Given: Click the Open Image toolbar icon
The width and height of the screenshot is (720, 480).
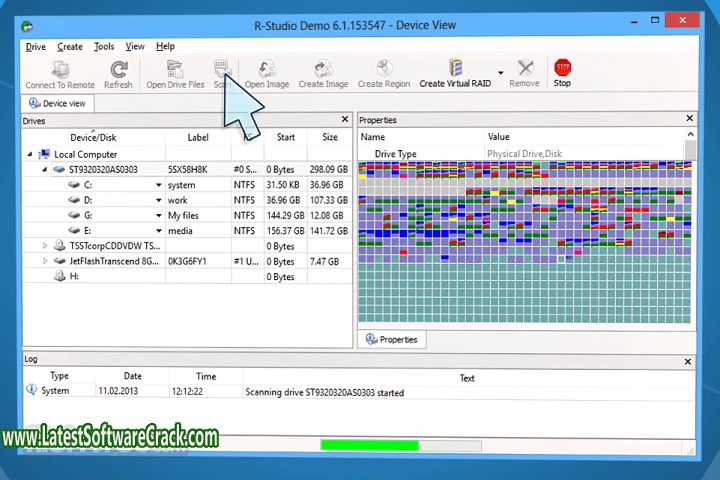Looking at the screenshot, I should 267,68.
